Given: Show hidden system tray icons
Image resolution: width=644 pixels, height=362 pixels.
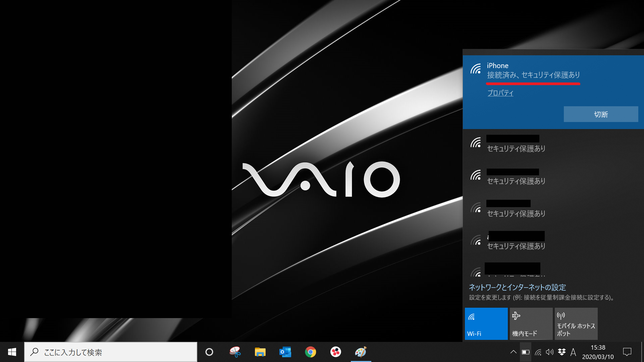Looking at the screenshot, I should click(x=513, y=352).
